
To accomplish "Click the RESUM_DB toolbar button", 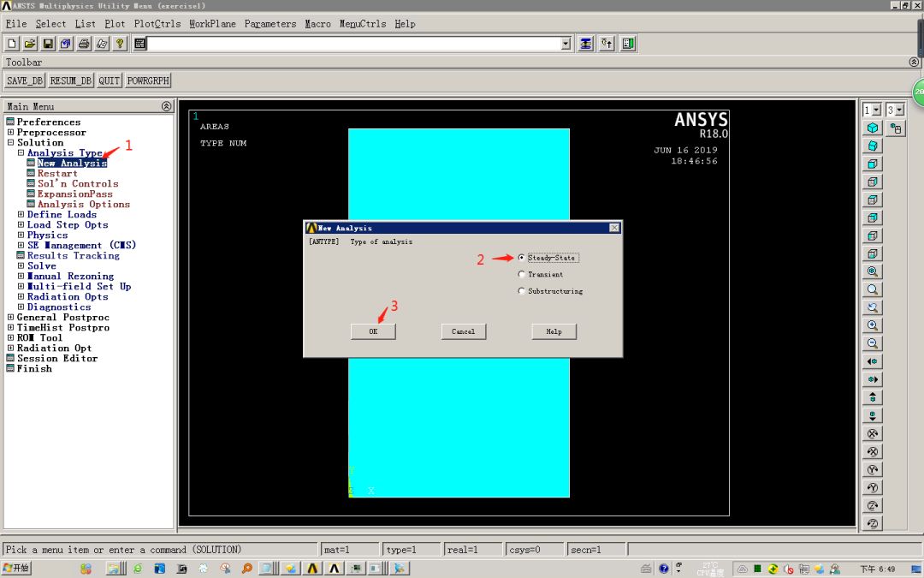I will pyautogui.click(x=70, y=80).
